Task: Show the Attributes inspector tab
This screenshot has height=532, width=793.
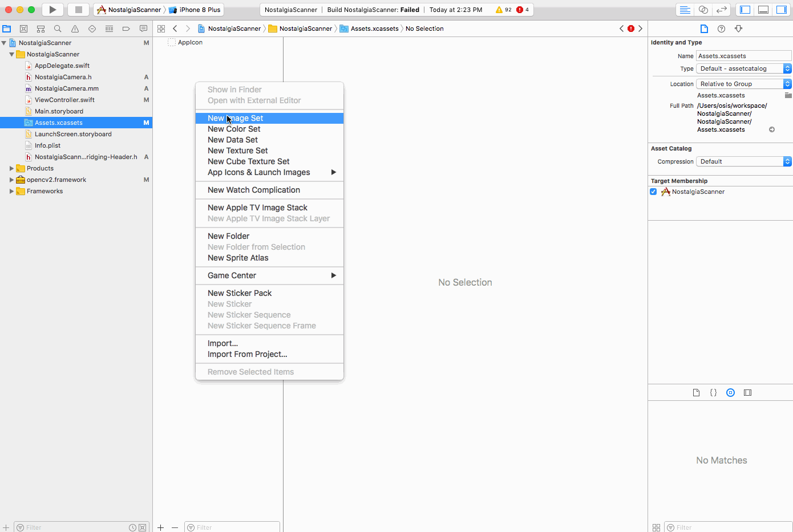Action: tap(738, 29)
